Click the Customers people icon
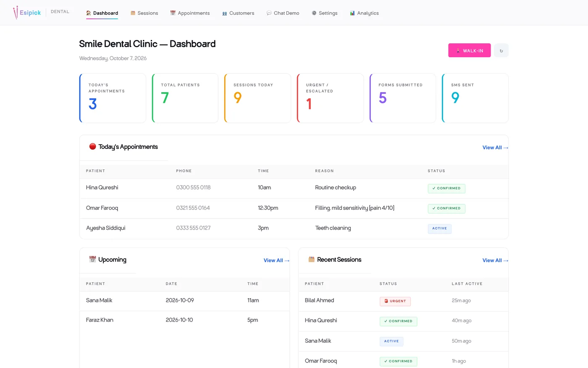The width and height of the screenshot is (588, 368). [x=224, y=13]
